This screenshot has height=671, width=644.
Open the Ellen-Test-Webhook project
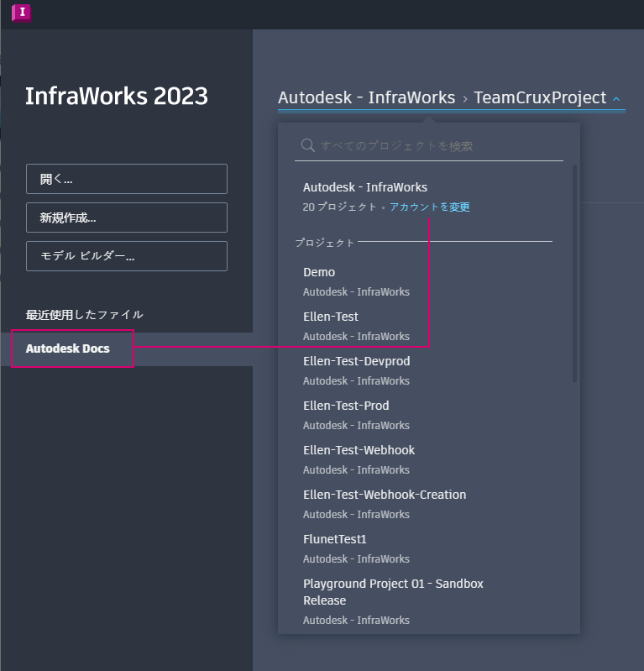359,451
